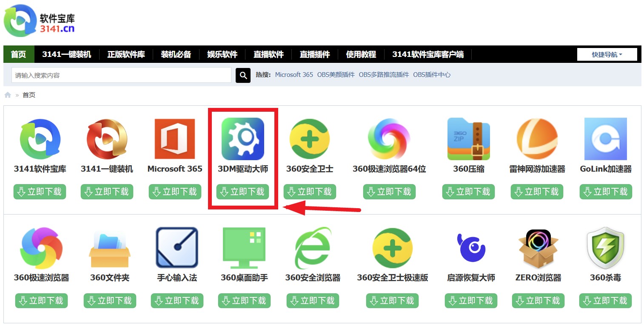Click the ZERO浏览器 title text
This screenshot has height=325, width=644.
538,278
